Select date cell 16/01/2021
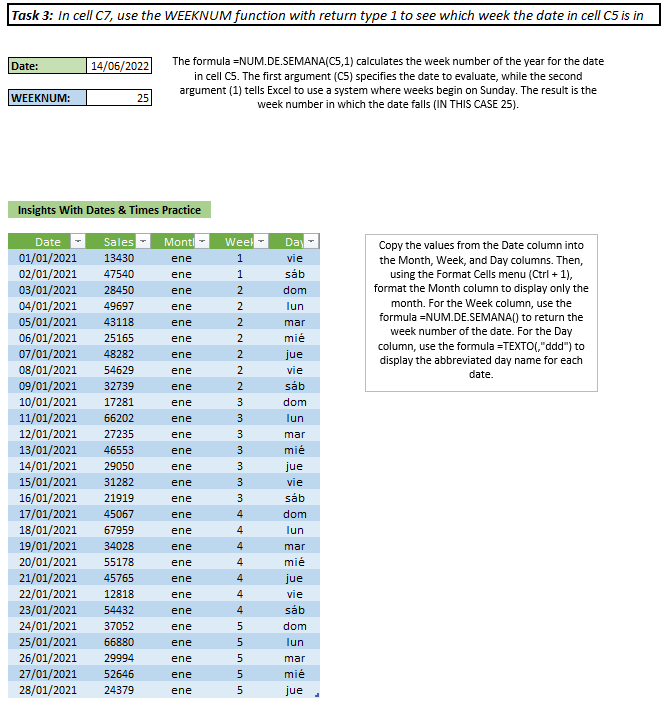664x702 pixels. (47, 498)
